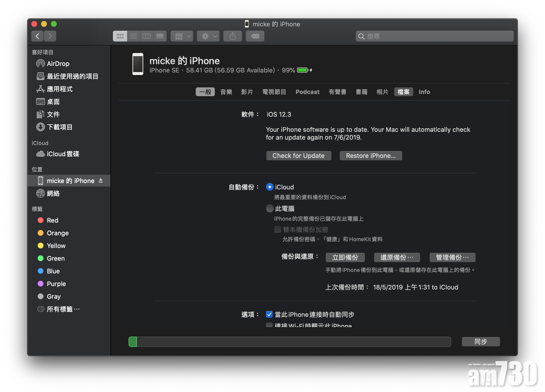Switch to the 音樂 tab
The image size is (545, 392).
(226, 92)
